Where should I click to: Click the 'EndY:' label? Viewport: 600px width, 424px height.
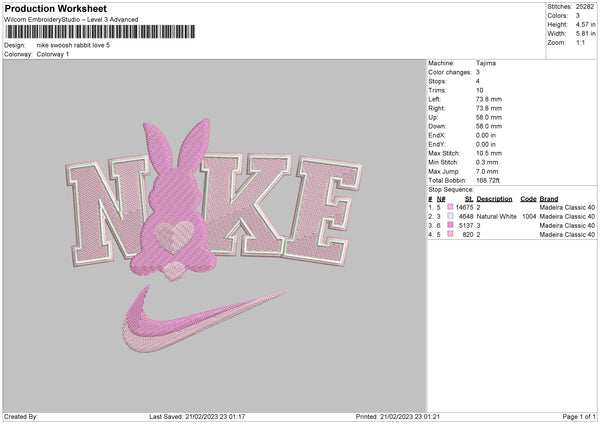tap(437, 144)
